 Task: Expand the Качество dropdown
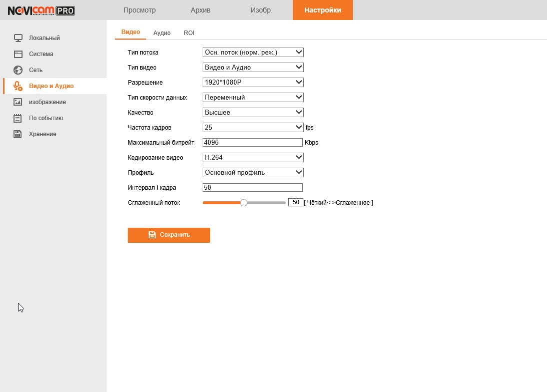(x=253, y=113)
